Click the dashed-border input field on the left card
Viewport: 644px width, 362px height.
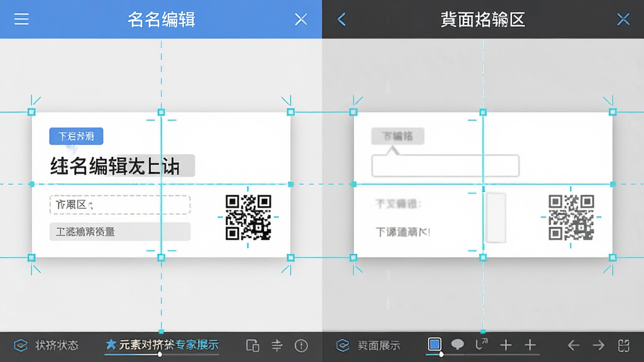pos(120,205)
